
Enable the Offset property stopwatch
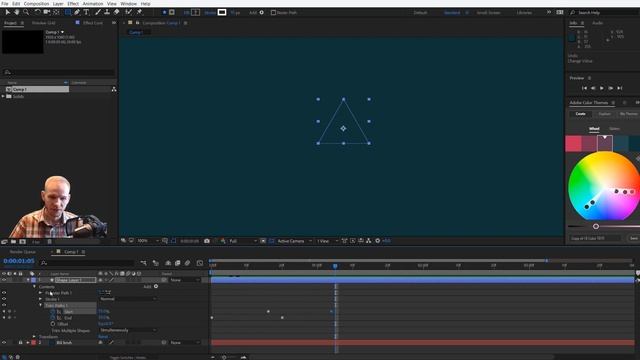coord(53,324)
